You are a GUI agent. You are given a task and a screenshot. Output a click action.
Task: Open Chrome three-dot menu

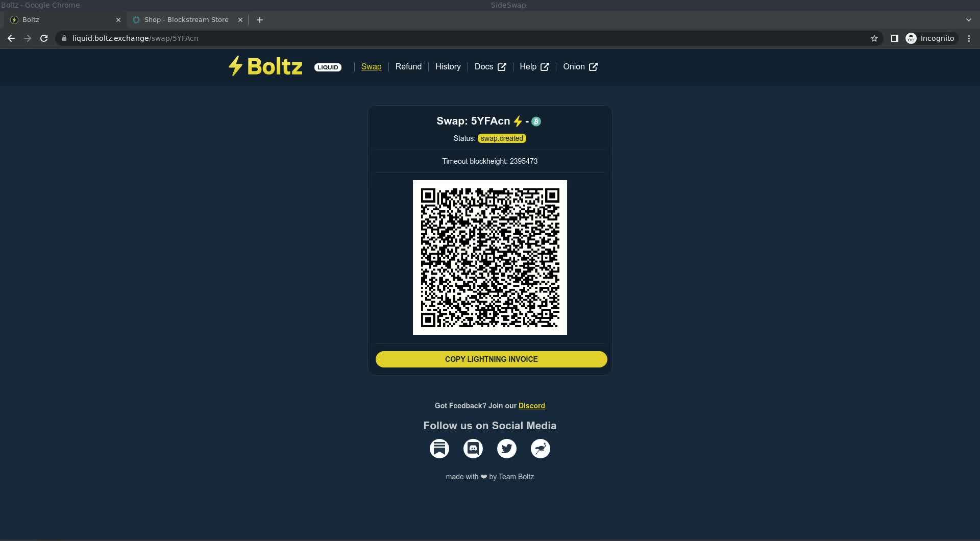tap(969, 38)
